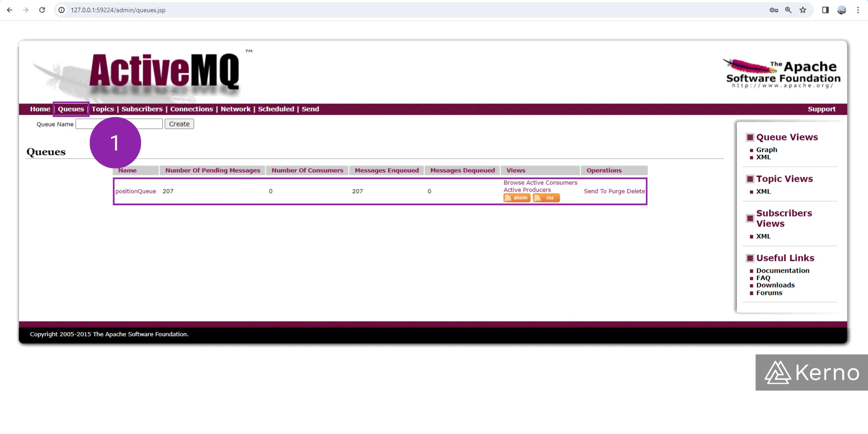Open the Support link
This screenshot has height=434, width=868.
pos(821,109)
